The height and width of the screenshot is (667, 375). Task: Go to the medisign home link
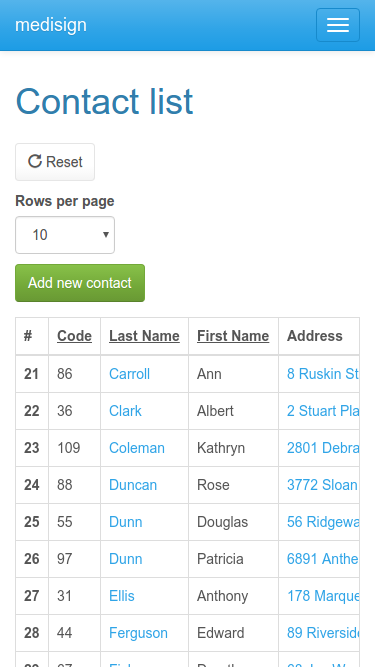tap(51, 25)
